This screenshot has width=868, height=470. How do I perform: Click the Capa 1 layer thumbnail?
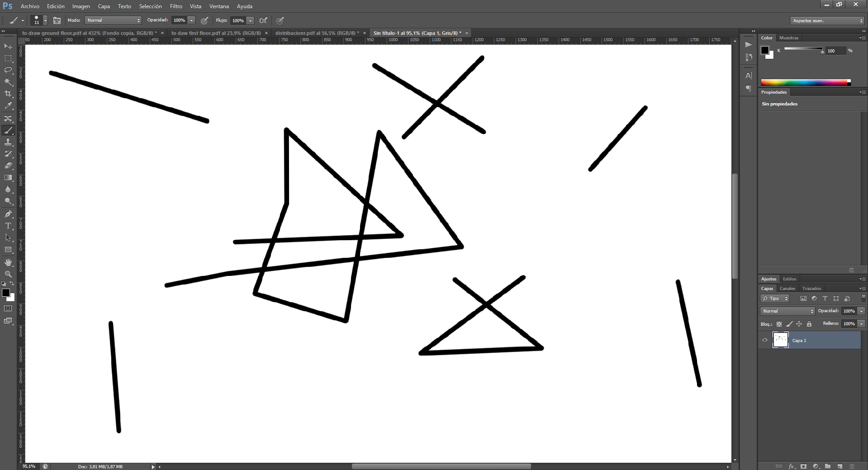[x=780, y=340]
